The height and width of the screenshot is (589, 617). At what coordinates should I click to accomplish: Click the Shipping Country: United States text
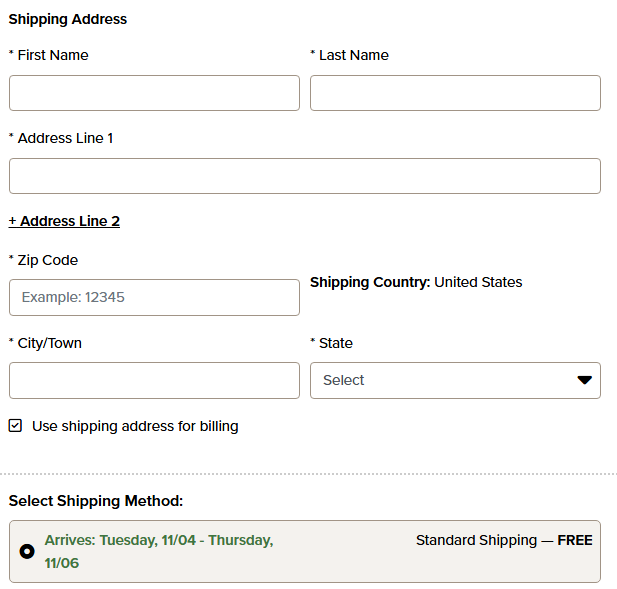(416, 282)
